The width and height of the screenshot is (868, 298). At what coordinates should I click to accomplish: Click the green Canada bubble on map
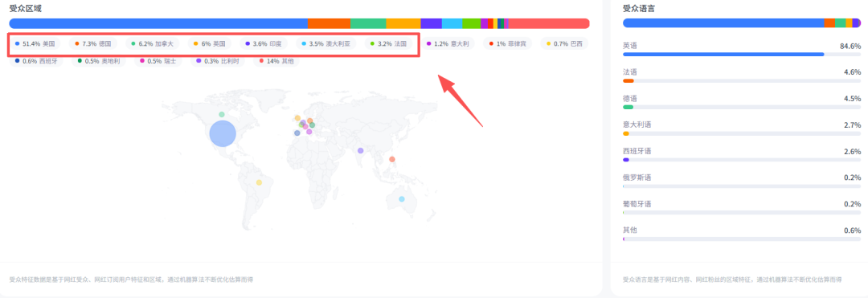point(222,114)
